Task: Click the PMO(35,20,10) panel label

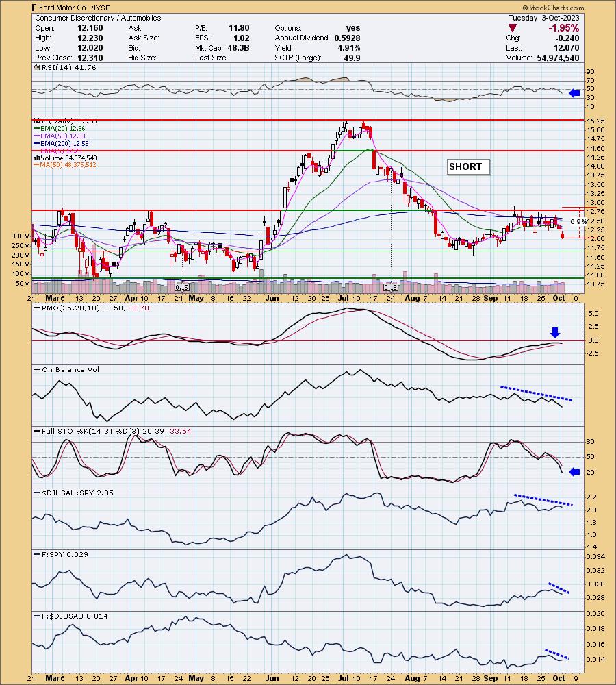Action: click(x=95, y=308)
